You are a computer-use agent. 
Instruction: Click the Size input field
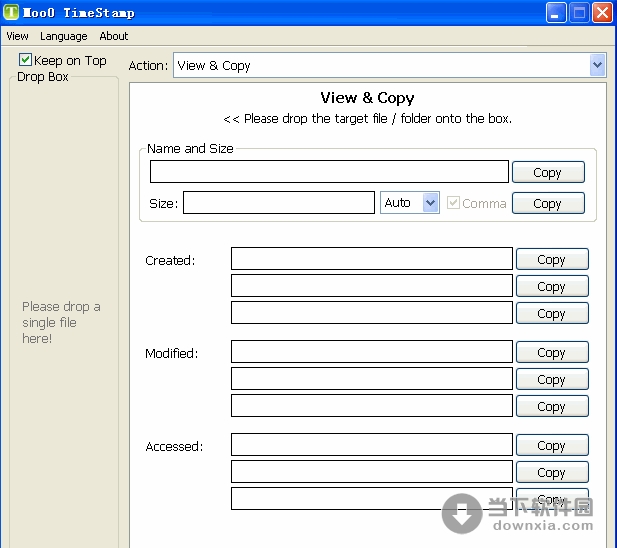coord(279,203)
